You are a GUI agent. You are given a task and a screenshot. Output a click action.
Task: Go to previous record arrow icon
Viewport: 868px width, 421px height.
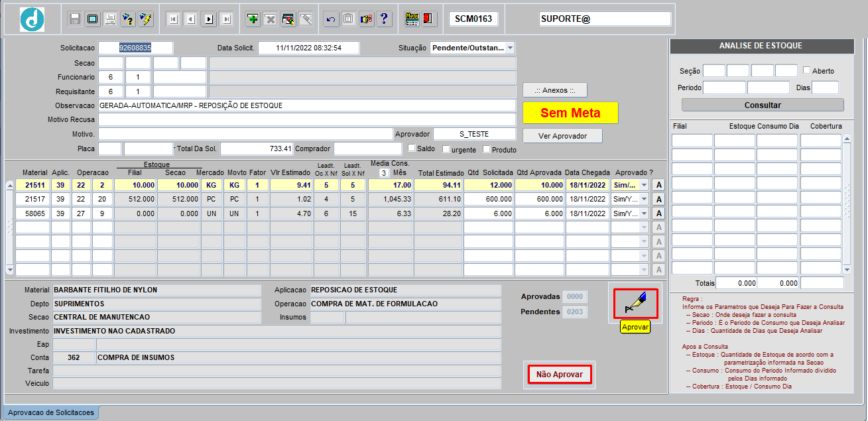[191, 19]
